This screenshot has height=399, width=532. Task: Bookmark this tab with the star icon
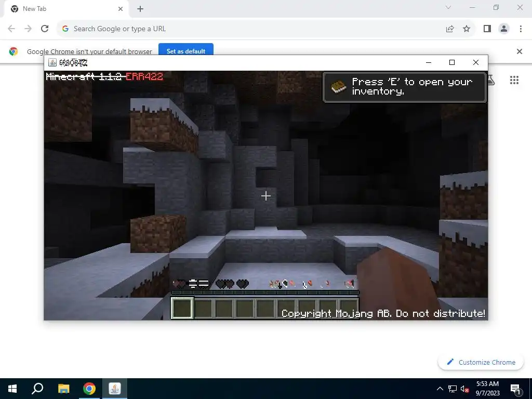click(x=467, y=29)
